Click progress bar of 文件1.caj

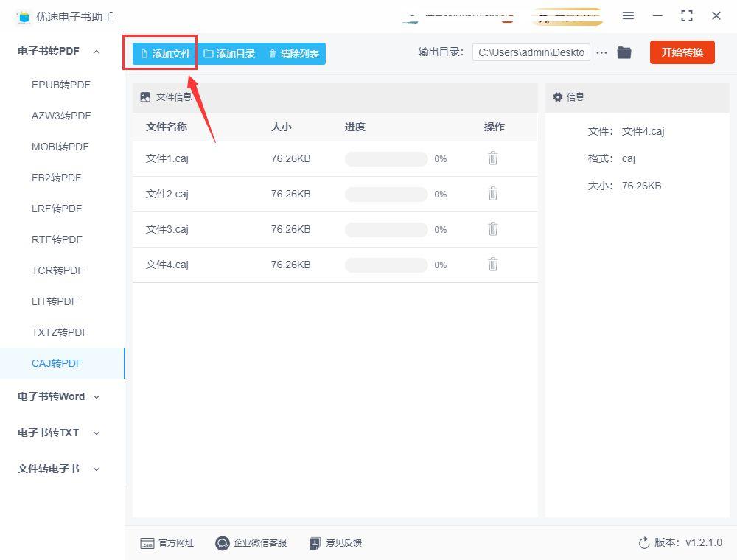(386, 159)
